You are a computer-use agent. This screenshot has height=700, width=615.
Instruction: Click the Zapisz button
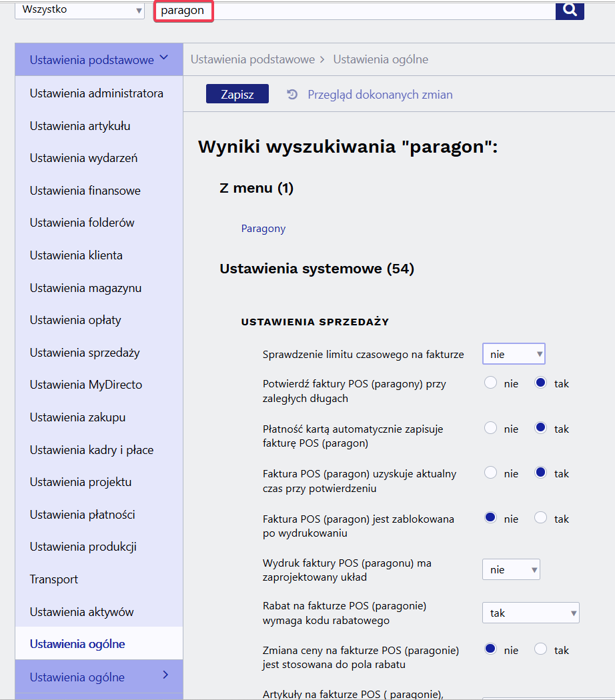pyautogui.click(x=237, y=95)
